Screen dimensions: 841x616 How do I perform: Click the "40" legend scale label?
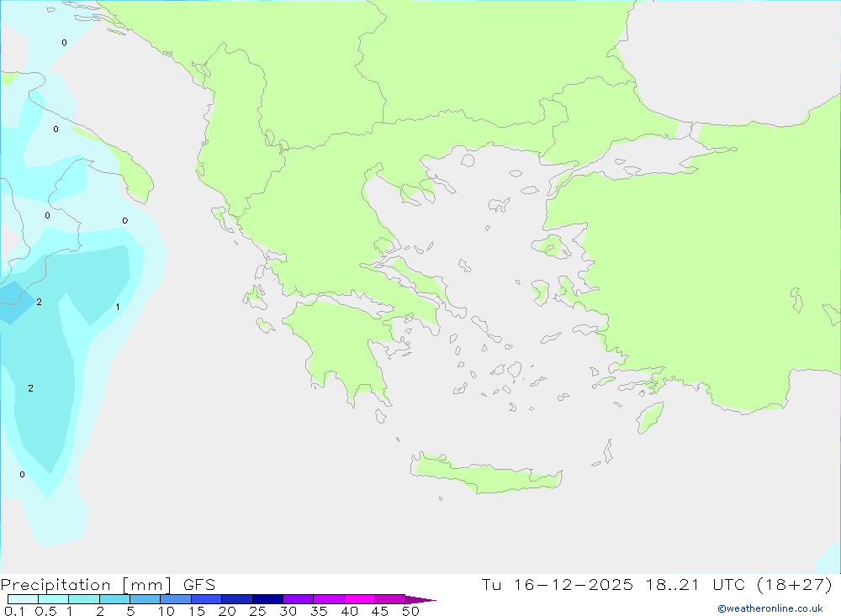point(349,611)
